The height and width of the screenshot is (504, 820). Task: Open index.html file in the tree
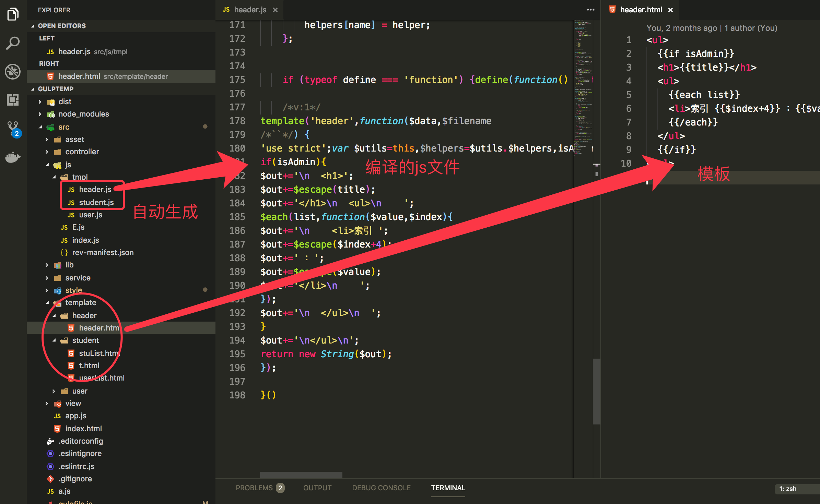tap(121, 429)
